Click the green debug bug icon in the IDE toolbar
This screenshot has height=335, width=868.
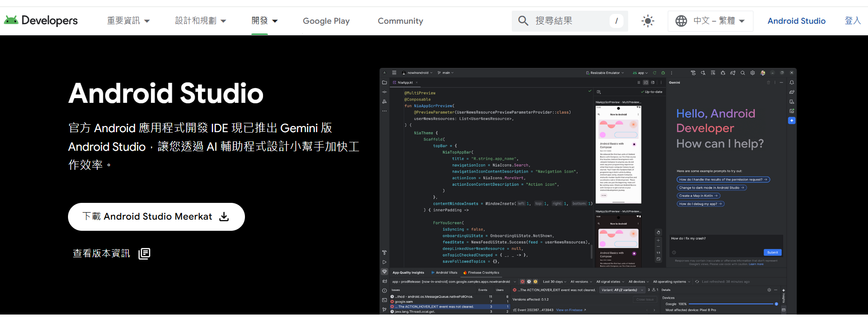click(x=663, y=73)
